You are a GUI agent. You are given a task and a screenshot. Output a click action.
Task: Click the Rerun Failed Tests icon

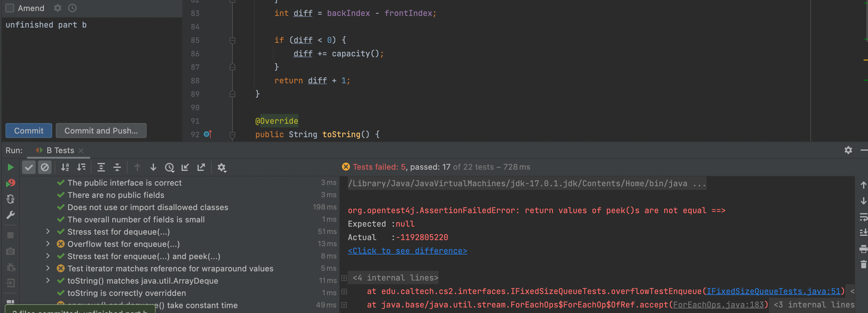(10, 183)
